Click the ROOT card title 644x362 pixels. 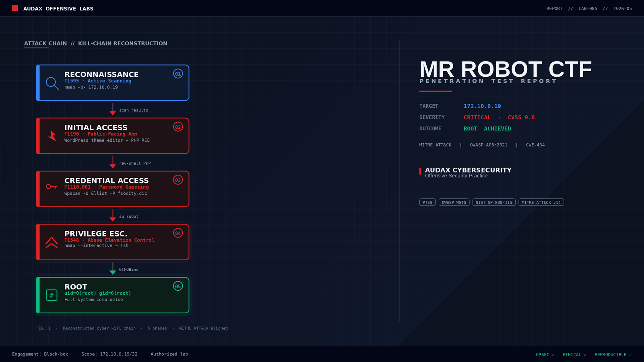[76, 287]
